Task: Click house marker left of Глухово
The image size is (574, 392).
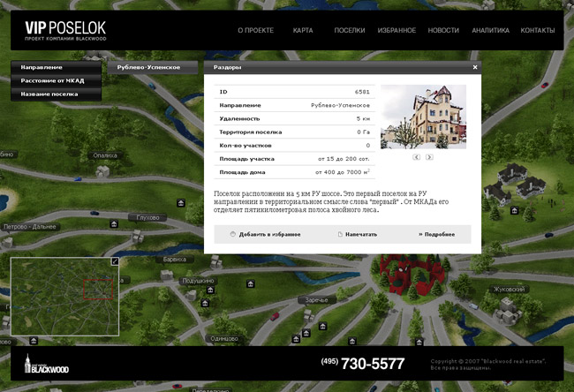Action: click(x=114, y=224)
